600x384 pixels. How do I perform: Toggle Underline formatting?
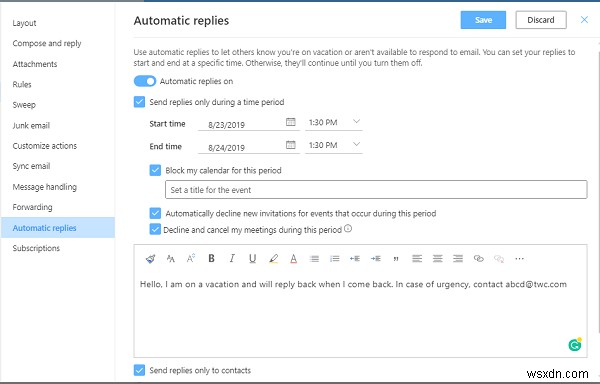pyautogui.click(x=253, y=259)
